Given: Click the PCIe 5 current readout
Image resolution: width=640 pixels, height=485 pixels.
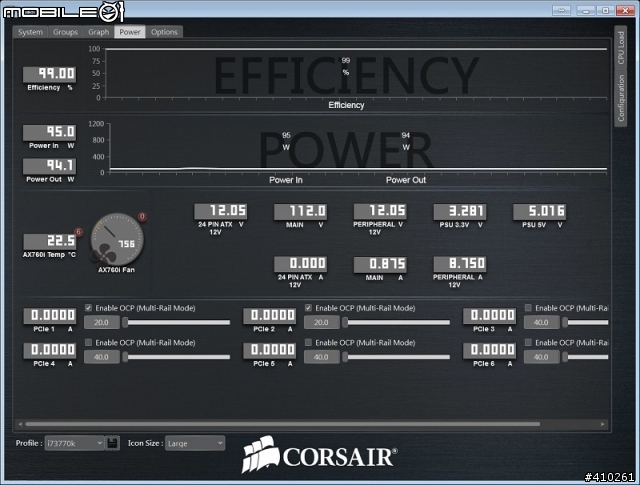Looking at the screenshot, I should [269, 350].
